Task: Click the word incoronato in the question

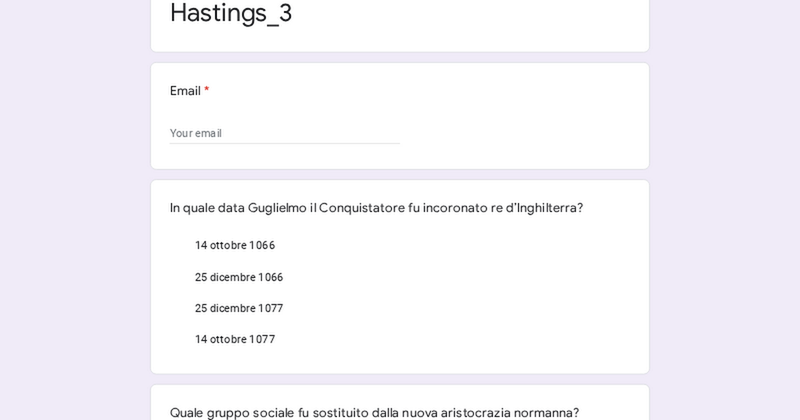Action: pyautogui.click(x=456, y=208)
